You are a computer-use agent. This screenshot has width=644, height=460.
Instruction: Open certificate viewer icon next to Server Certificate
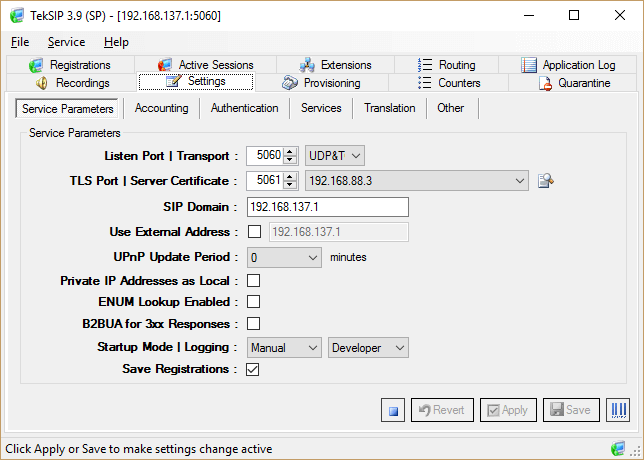coord(545,181)
